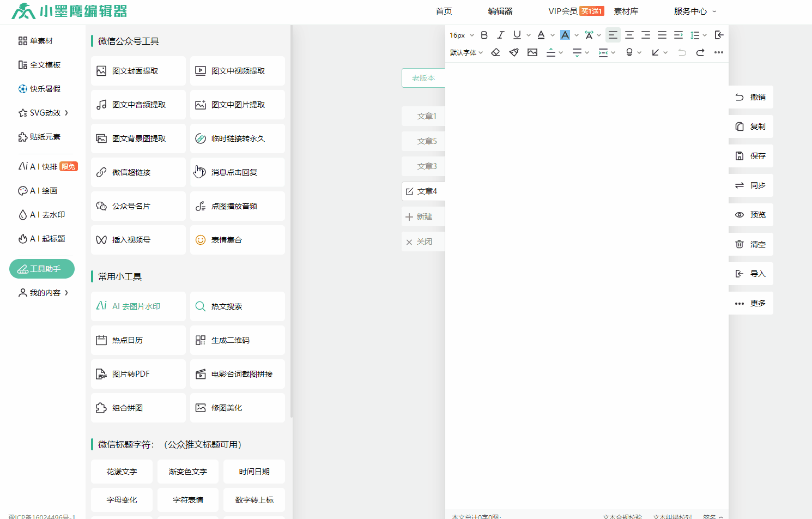Click the first-line indent icon
This screenshot has height=519, width=812.
click(678, 35)
